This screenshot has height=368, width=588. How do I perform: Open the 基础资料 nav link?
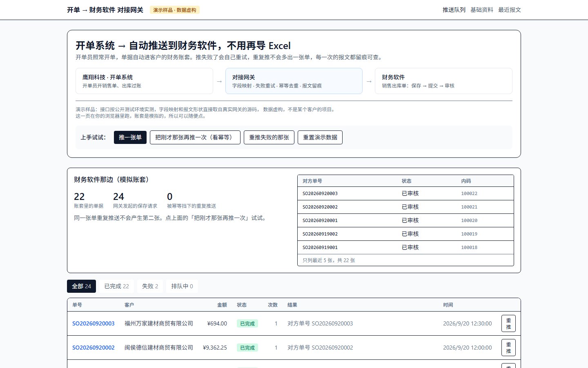[482, 10]
